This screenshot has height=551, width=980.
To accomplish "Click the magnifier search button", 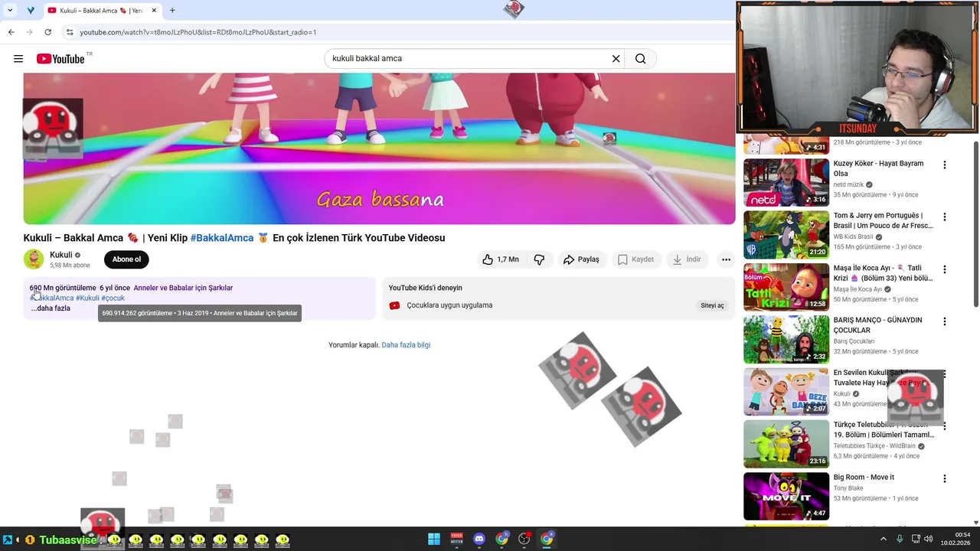I will [x=640, y=59].
